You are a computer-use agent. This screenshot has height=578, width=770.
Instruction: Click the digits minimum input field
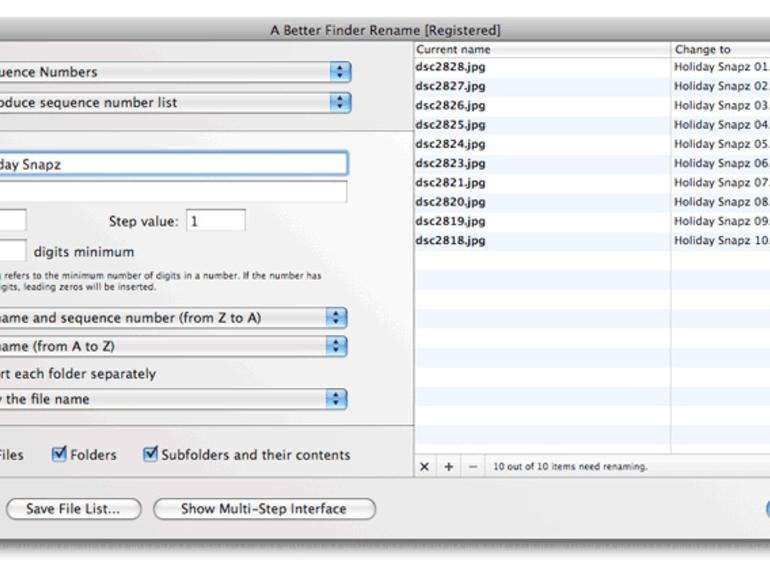pyautogui.click(x=13, y=251)
